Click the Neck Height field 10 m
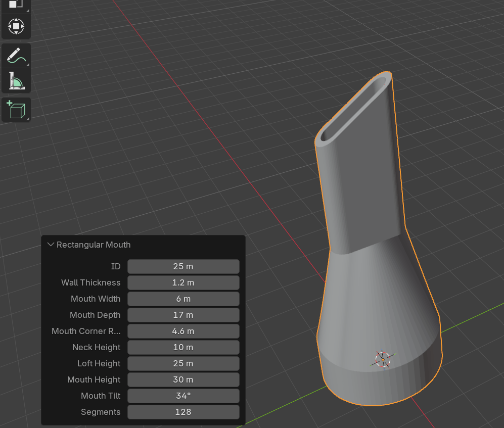 coord(183,347)
